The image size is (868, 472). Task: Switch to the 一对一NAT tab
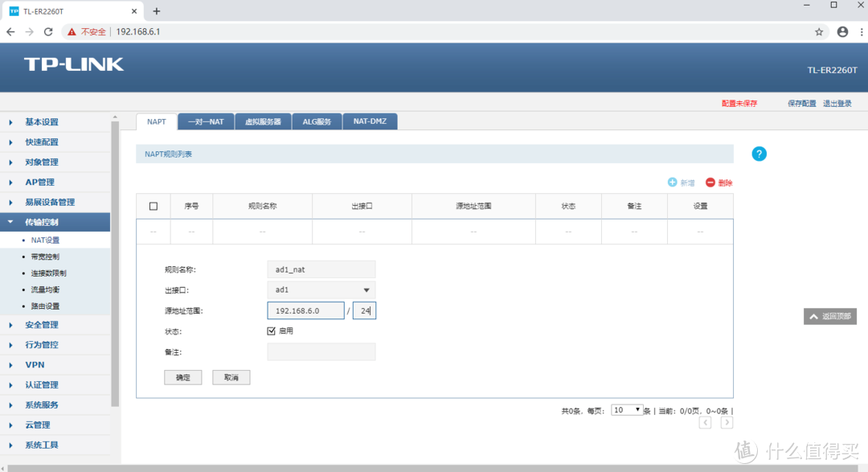(206, 121)
